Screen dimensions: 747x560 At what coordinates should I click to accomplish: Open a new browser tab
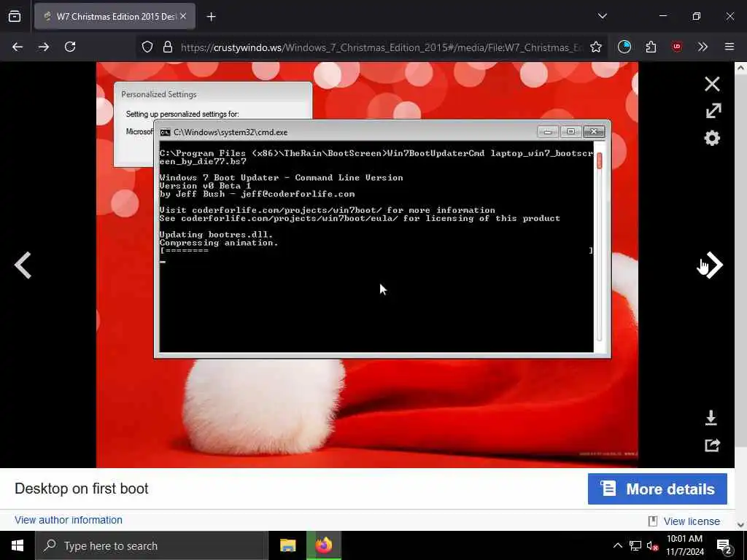[x=211, y=17]
